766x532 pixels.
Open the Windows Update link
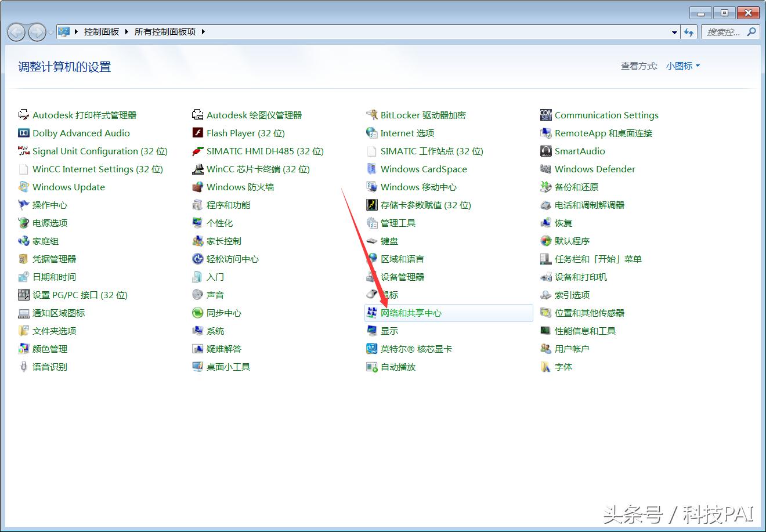[68, 187]
